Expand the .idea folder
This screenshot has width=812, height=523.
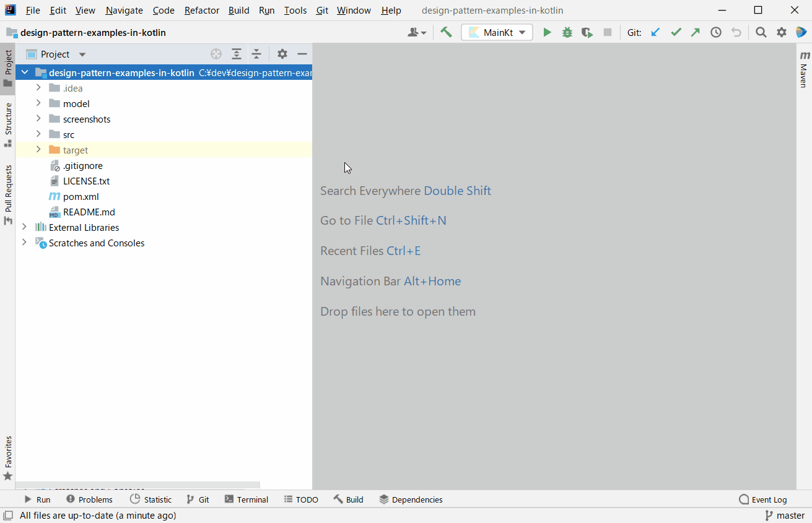click(38, 88)
